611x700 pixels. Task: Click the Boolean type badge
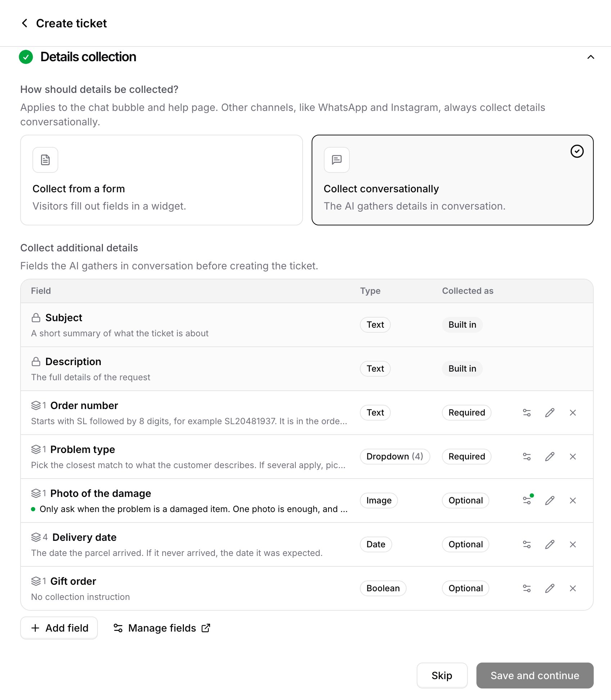[383, 588]
